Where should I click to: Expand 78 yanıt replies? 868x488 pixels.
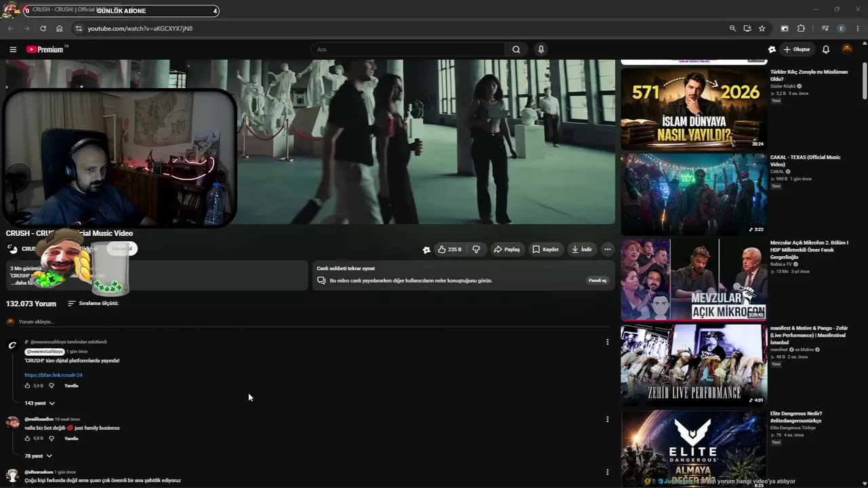pos(38,456)
